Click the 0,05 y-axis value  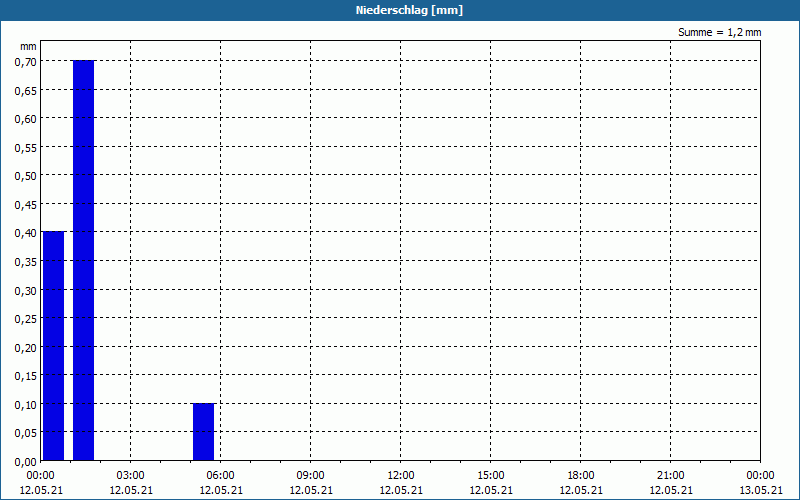[26, 434]
